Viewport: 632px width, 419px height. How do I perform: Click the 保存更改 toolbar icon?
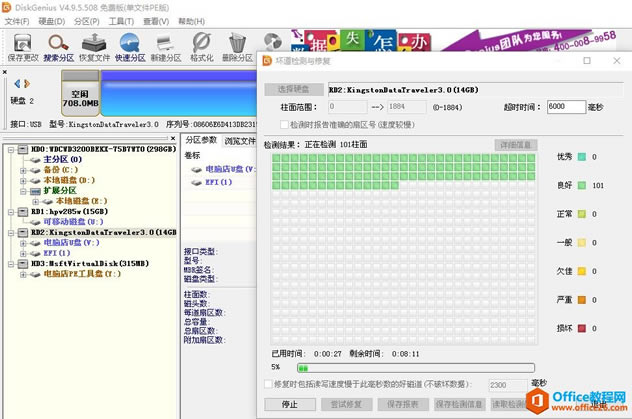[23, 48]
